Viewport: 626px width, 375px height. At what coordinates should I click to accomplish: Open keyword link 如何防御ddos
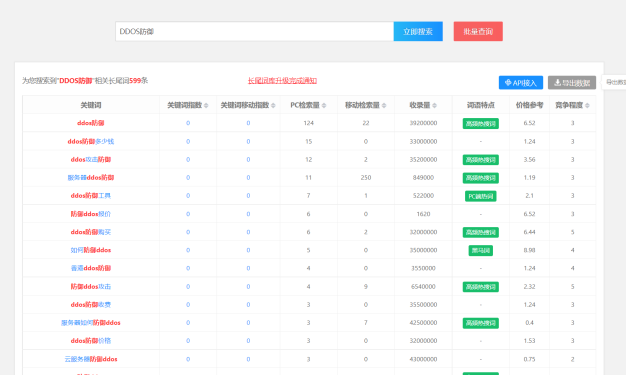[91, 250]
